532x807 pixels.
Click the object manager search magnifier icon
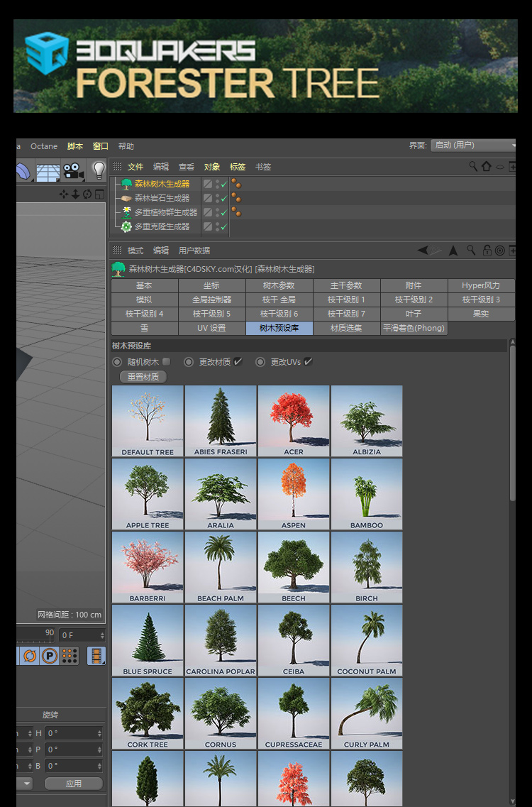pos(473,166)
